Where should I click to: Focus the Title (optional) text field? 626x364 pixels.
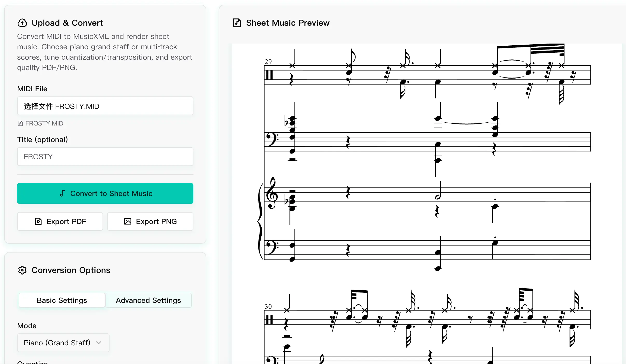[105, 157]
